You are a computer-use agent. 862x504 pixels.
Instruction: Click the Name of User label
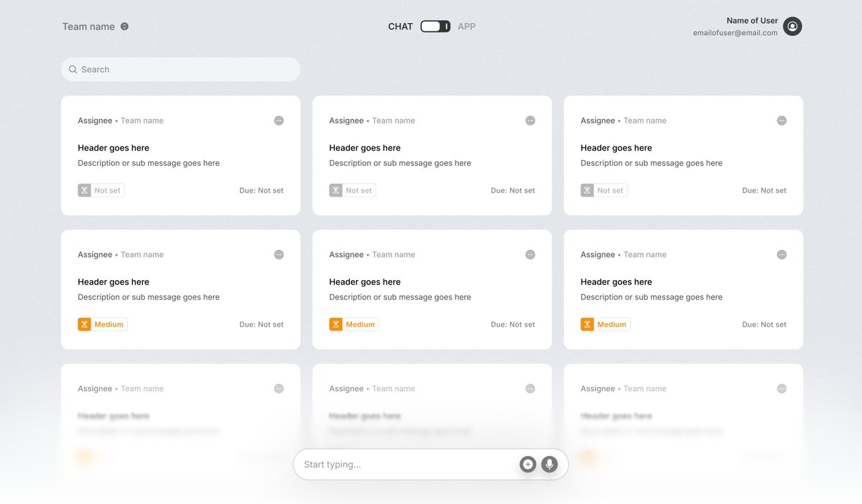tap(752, 21)
